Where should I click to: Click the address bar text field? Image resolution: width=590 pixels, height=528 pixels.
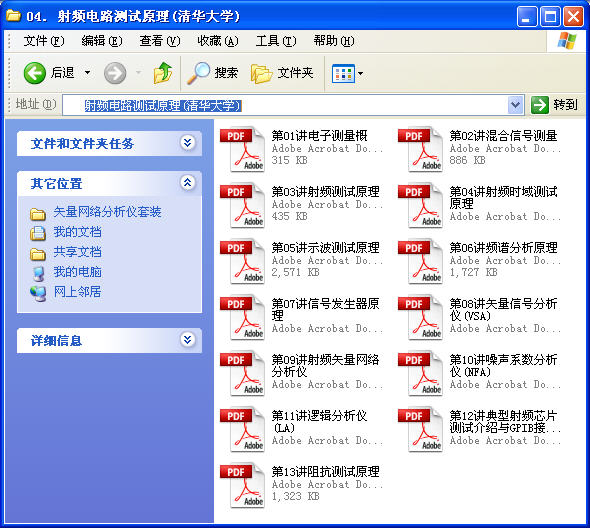pyautogui.click(x=285, y=105)
